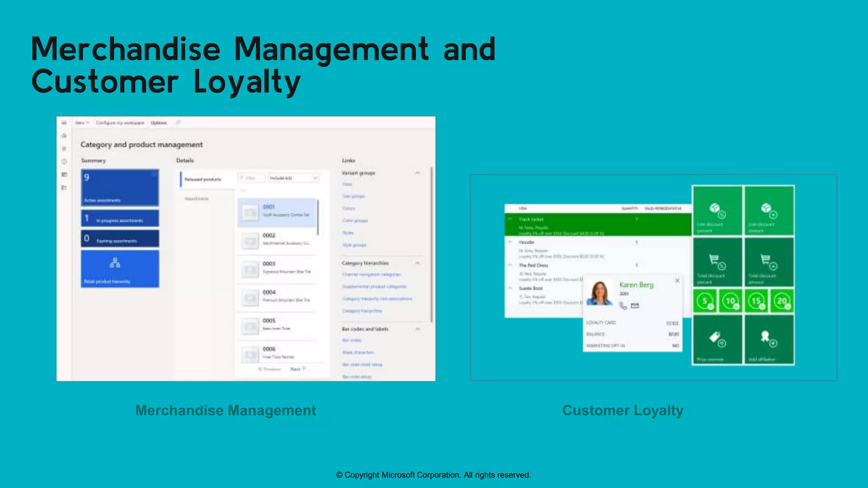Click the phone icon on Karen Berg card
Image resolution: width=868 pixels, height=488 pixels.
pos(623,305)
